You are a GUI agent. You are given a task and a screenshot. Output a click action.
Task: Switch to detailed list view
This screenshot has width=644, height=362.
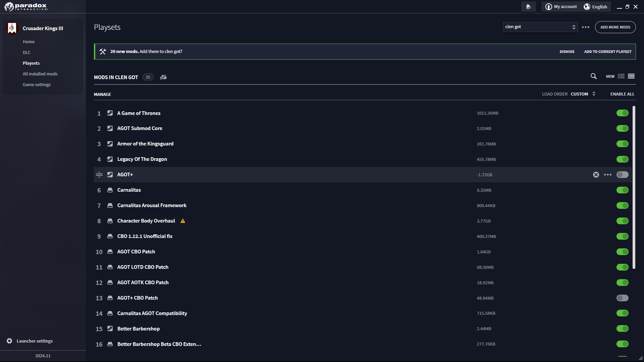tap(621, 76)
